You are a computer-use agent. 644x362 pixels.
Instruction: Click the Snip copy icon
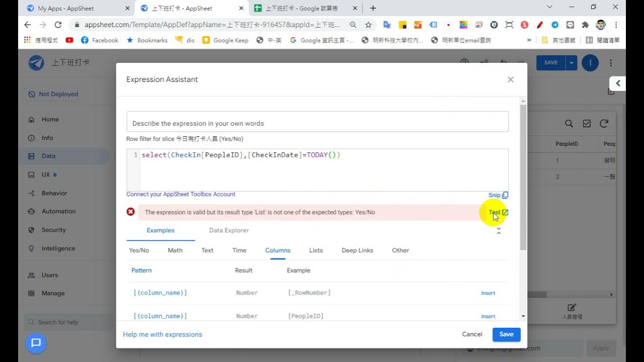pos(505,195)
